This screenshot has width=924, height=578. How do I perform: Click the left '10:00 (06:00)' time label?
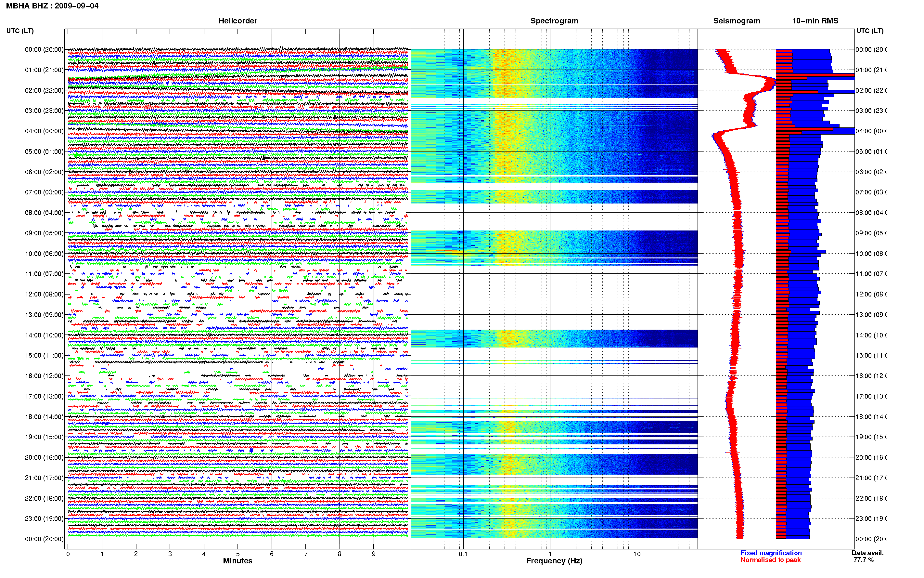tap(44, 254)
